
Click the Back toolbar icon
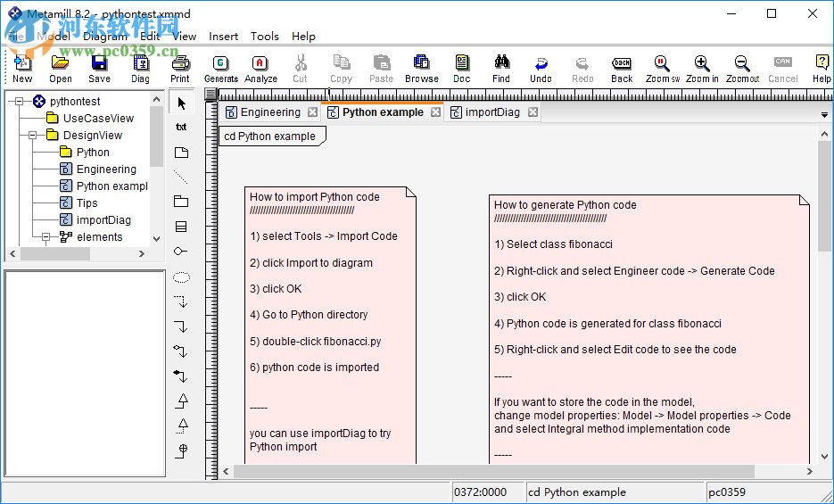coord(621,69)
